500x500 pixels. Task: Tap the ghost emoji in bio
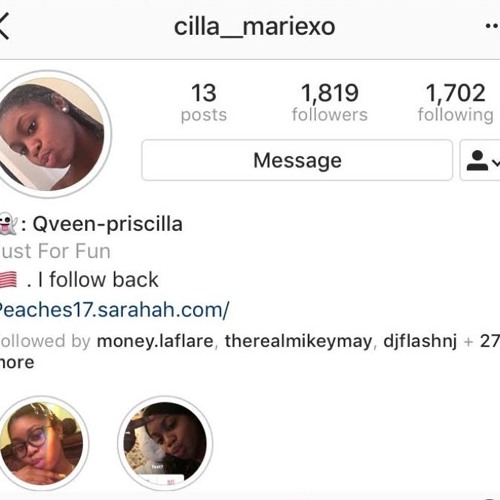[7, 224]
